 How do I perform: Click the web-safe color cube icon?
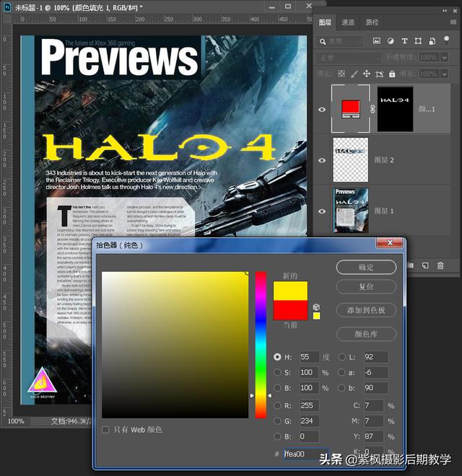pyautogui.click(x=316, y=307)
